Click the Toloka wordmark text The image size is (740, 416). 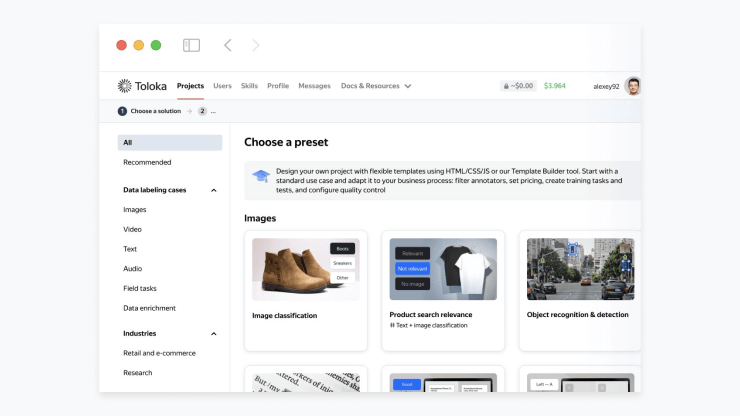[x=151, y=86]
